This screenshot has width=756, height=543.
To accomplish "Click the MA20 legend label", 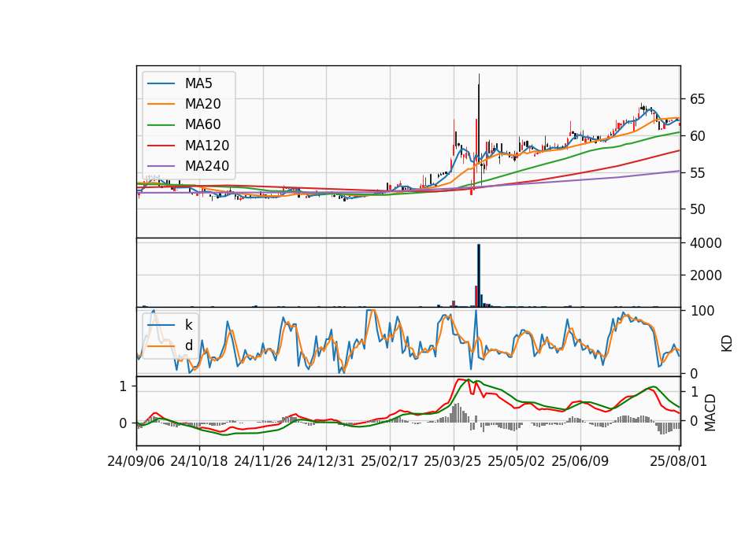I will tap(202, 104).
